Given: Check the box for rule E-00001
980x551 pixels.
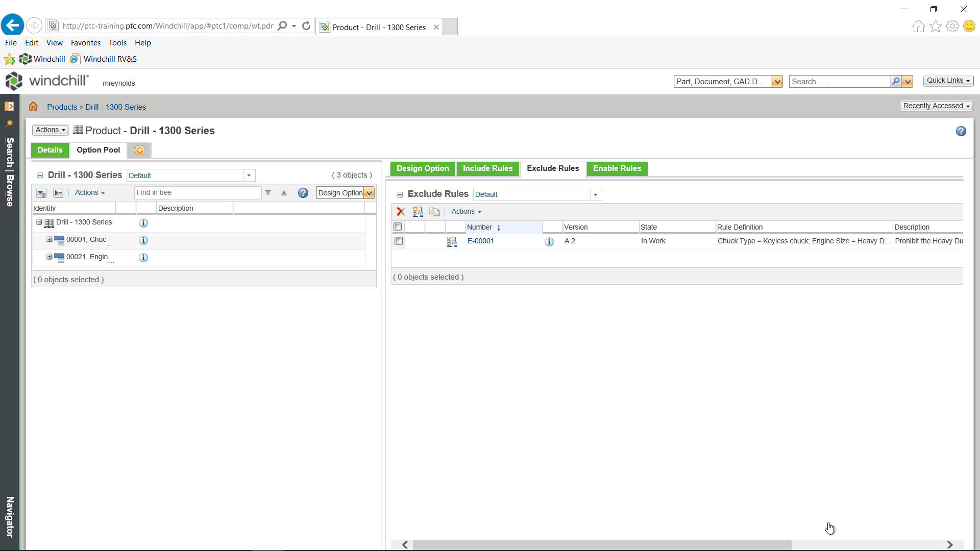Looking at the screenshot, I should (x=399, y=241).
